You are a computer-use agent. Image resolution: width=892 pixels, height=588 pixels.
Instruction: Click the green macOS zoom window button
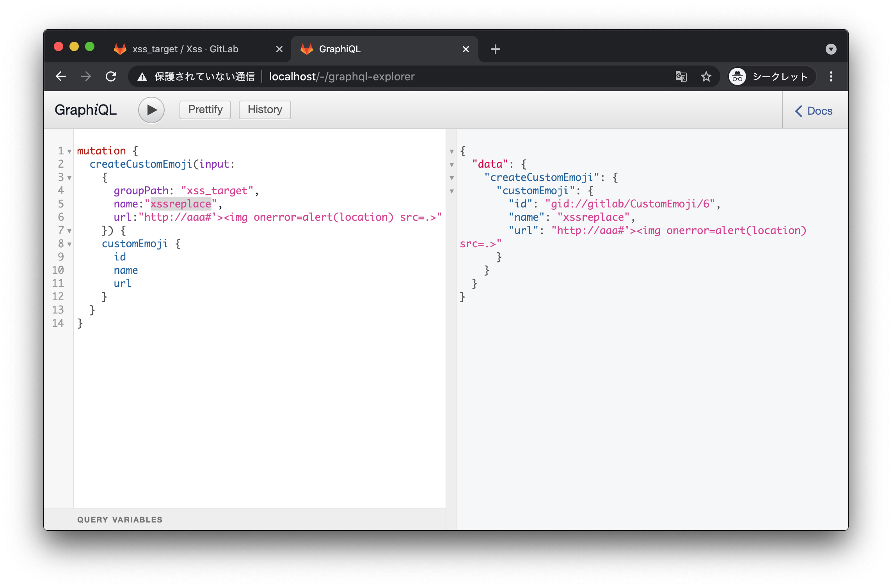point(90,47)
